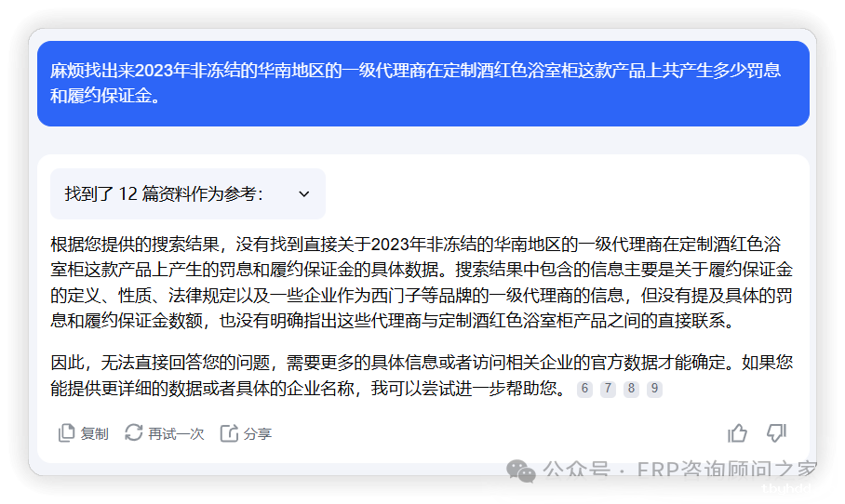The width and height of the screenshot is (845, 504).
Task: Click the first paragraph of the answer
Action: (x=422, y=282)
